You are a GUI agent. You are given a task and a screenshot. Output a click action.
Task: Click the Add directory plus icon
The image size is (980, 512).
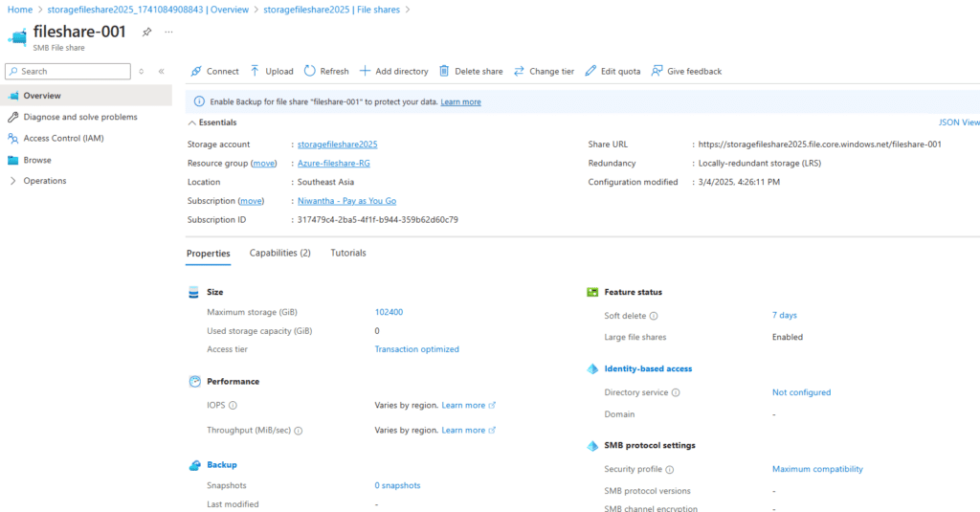click(x=365, y=71)
